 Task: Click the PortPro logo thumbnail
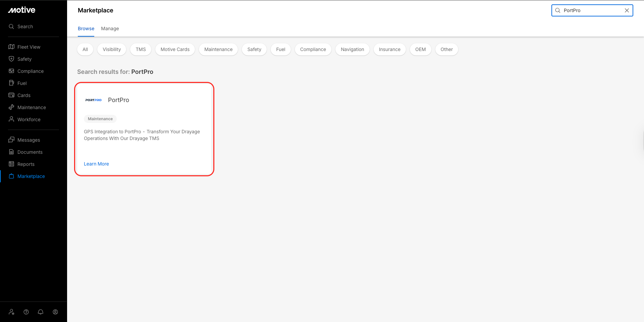(x=93, y=100)
